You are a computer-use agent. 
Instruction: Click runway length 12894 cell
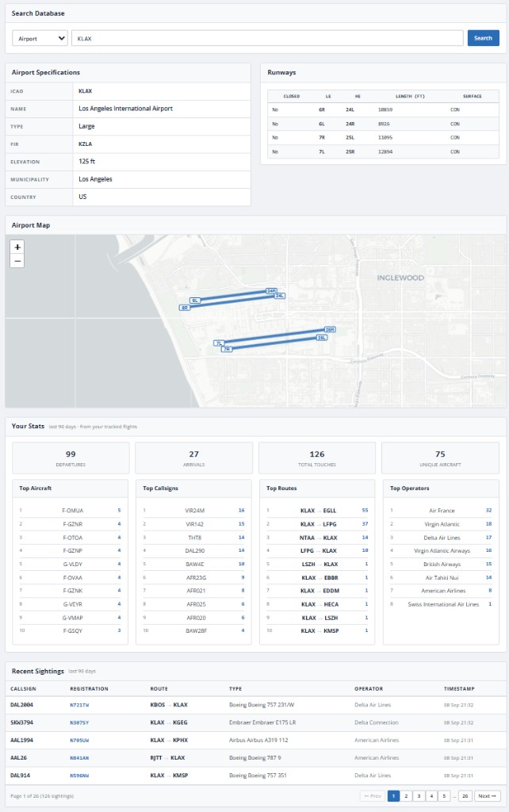pos(385,151)
